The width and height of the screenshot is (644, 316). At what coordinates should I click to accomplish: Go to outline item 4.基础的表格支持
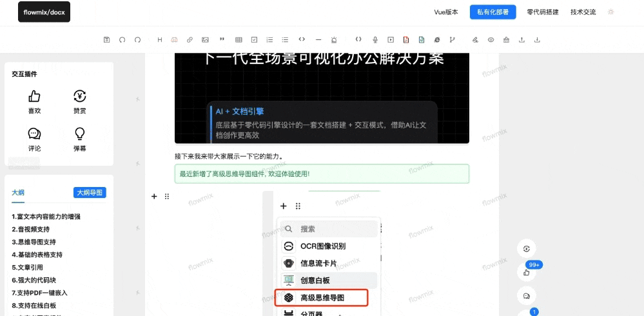[37, 255]
